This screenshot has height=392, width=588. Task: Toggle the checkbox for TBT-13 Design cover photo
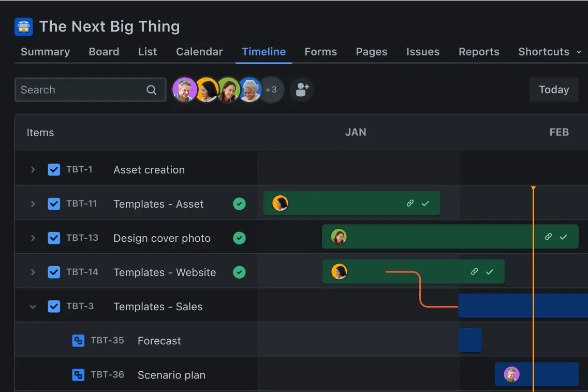pos(54,238)
